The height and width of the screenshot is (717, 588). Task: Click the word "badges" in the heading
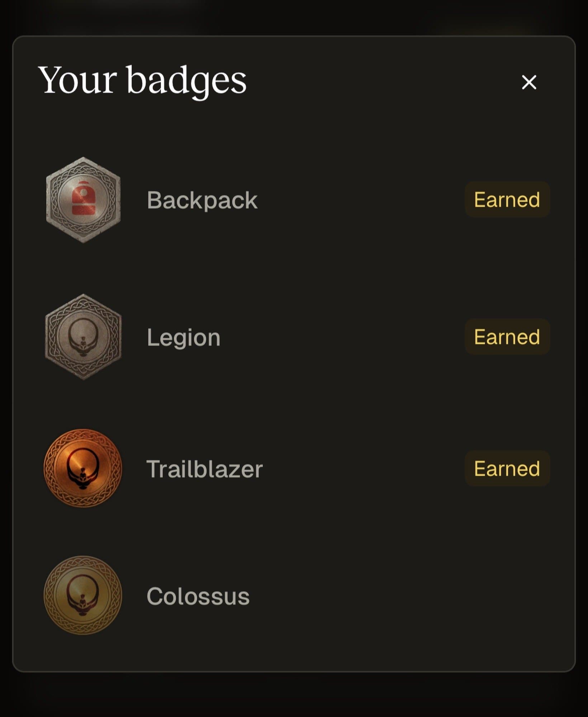point(186,81)
